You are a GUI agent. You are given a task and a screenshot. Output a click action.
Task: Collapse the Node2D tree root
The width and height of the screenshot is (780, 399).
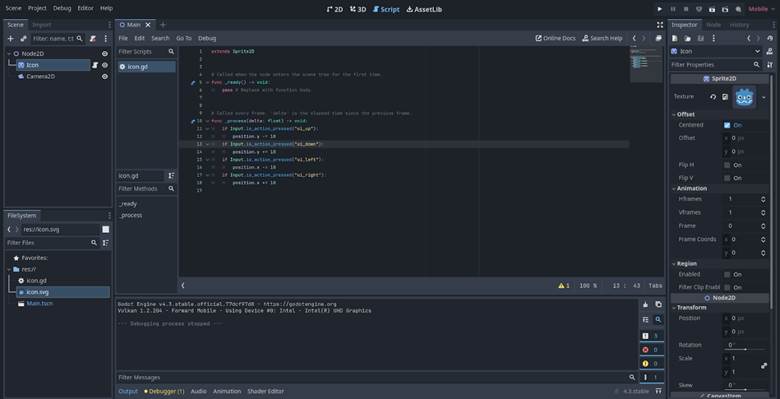point(9,54)
